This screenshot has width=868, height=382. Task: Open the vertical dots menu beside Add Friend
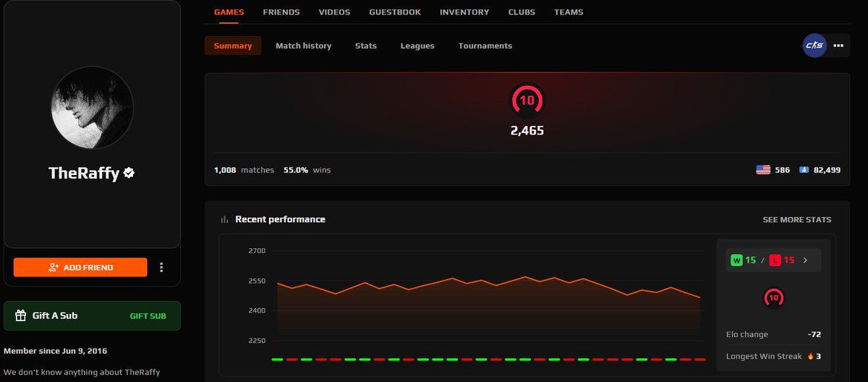[x=161, y=267]
